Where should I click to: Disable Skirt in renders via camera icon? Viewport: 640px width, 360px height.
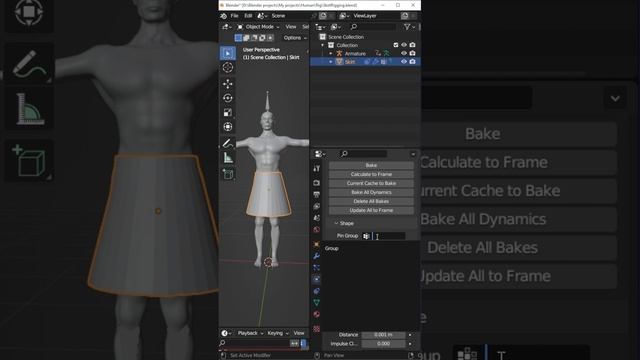click(x=412, y=62)
